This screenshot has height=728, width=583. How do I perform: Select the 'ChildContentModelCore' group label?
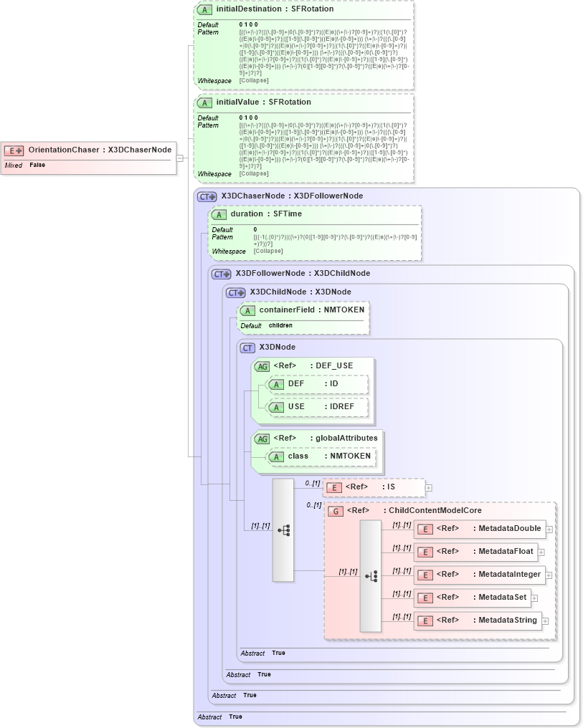[x=435, y=511]
